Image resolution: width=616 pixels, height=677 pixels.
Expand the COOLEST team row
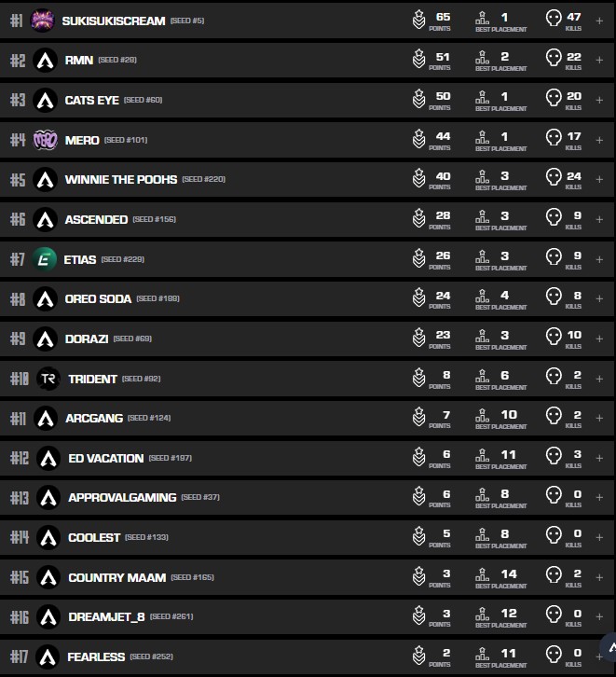point(599,537)
